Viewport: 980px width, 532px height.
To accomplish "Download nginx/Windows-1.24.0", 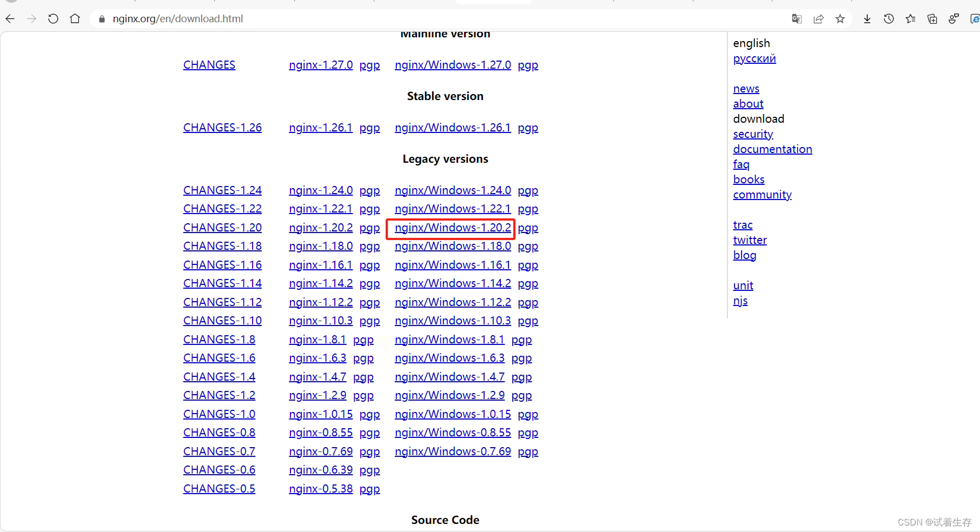I will (x=453, y=190).
